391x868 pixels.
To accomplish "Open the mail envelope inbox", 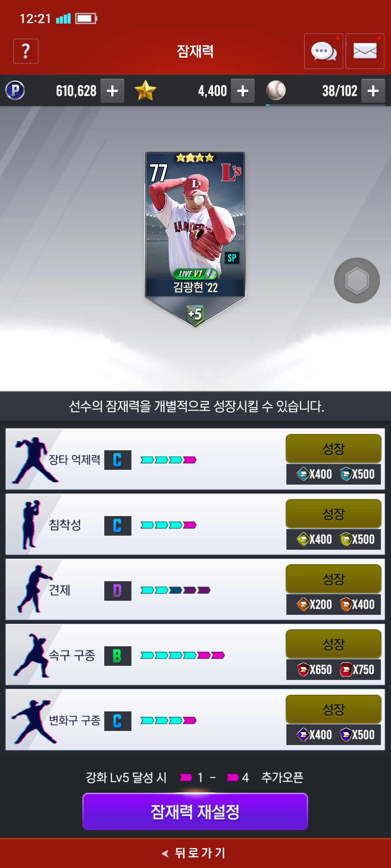I will tap(365, 51).
